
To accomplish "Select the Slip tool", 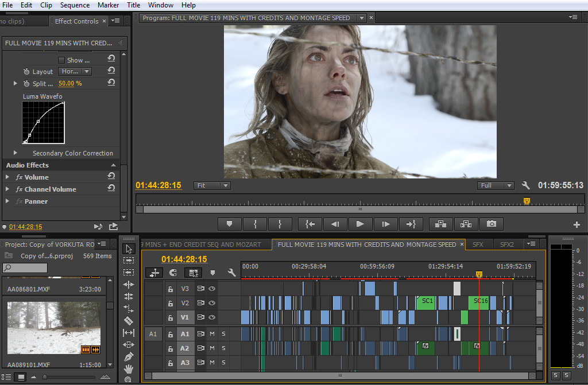I will [129, 333].
